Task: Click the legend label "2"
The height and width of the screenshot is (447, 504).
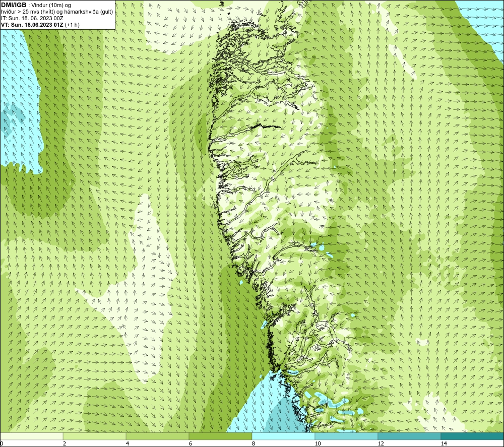Action: click(65, 443)
